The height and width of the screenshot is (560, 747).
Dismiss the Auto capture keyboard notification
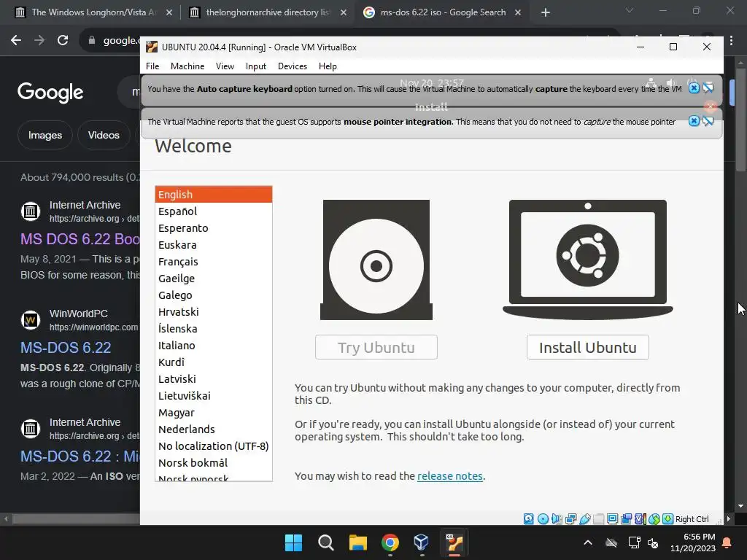694,88
